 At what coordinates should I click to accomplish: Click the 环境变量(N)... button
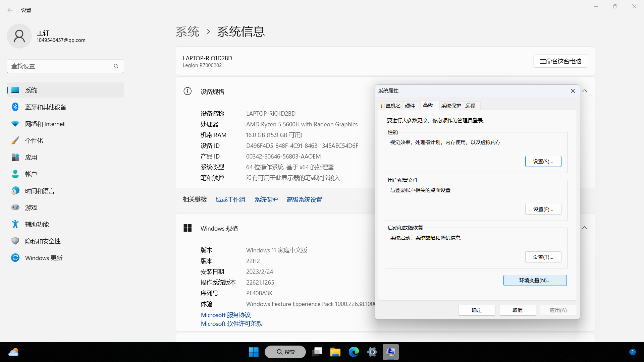(535, 281)
